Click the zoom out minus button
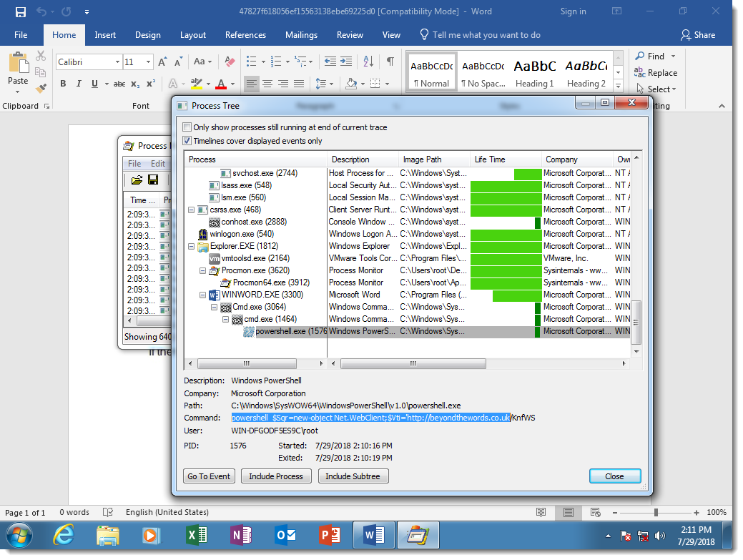Screen dimensions: 743x560 (x=614, y=512)
